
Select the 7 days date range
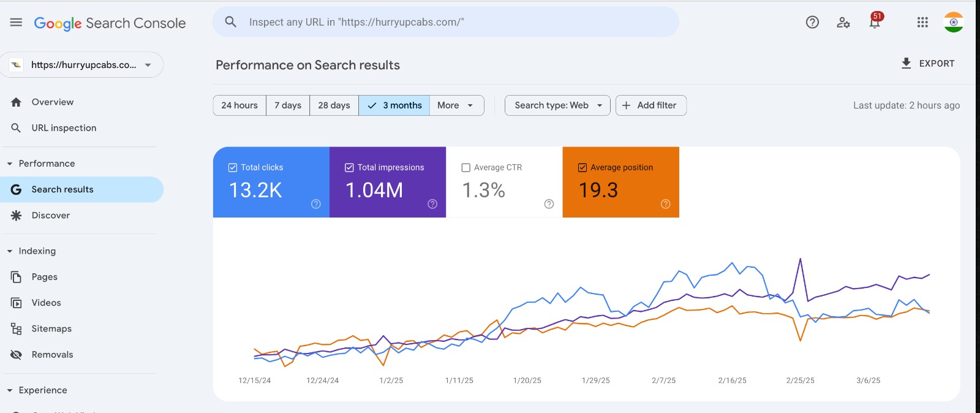pyautogui.click(x=288, y=105)
